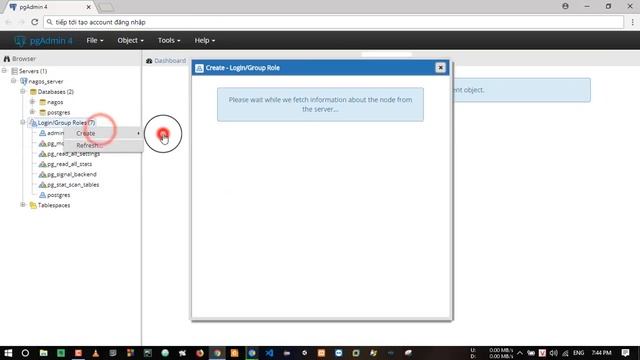Close the Create - Login/Group Role dialog
Screen dimensions: 640x360
click(440, 68)
